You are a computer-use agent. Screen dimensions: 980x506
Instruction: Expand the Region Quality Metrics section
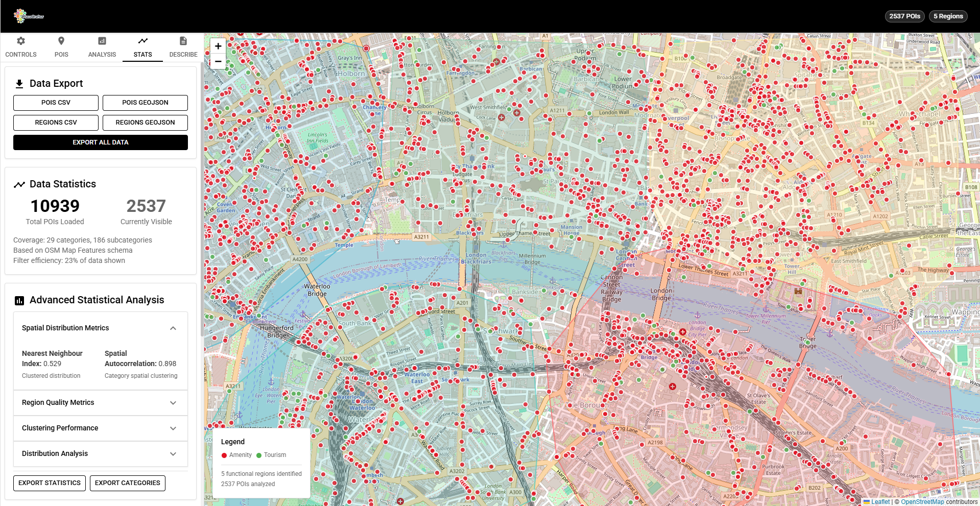click(x=173, y=403)
